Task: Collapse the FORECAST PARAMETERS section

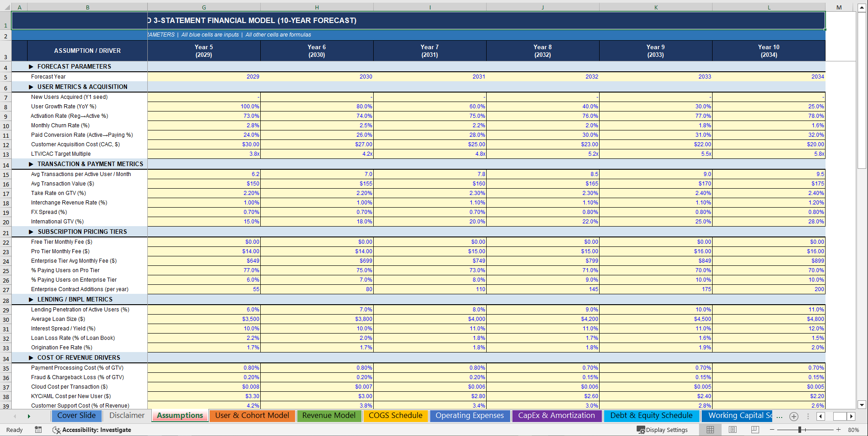Action: coord(31,66)
